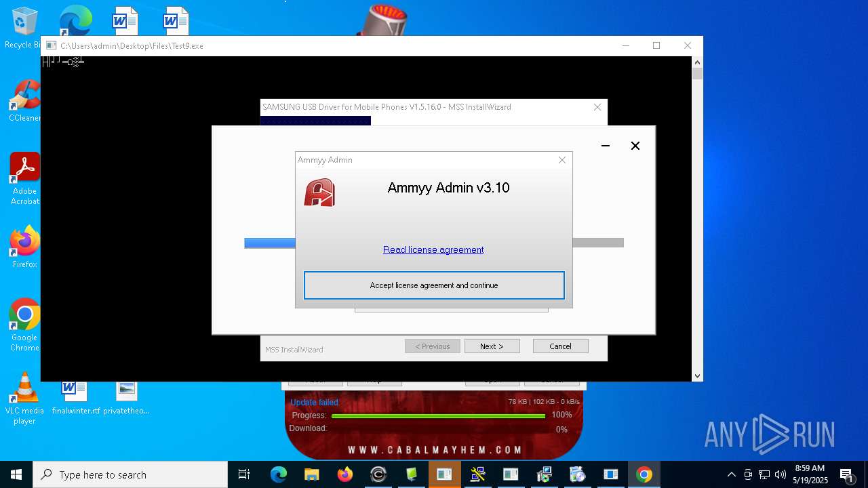
Task: Show hidden system tray icons
Action: click(x=731, y=474)
